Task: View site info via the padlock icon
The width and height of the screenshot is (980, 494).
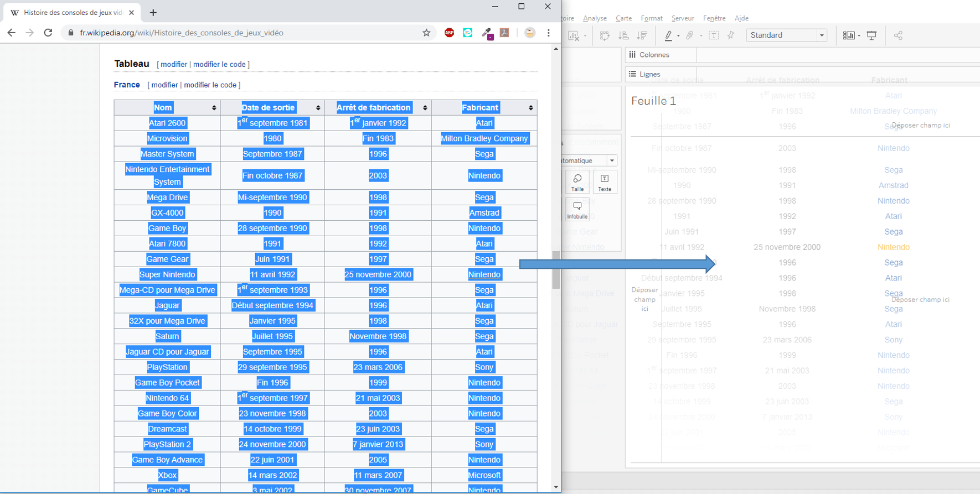Action: click(71, 33)
